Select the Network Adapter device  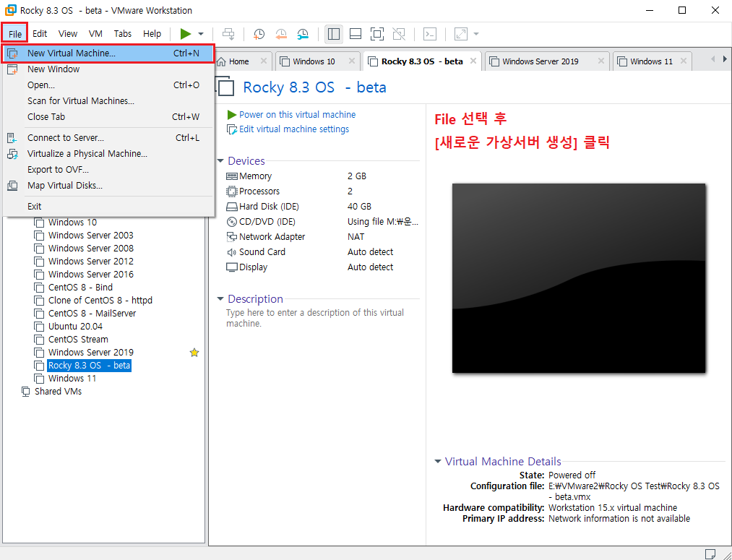click(322, 236)
